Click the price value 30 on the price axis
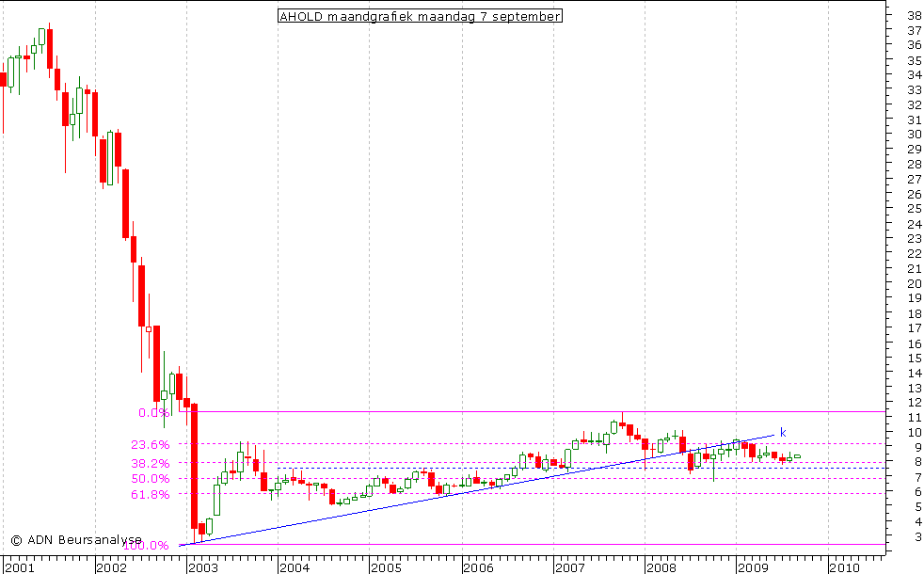Screen dimensions: 924x574 915,135
